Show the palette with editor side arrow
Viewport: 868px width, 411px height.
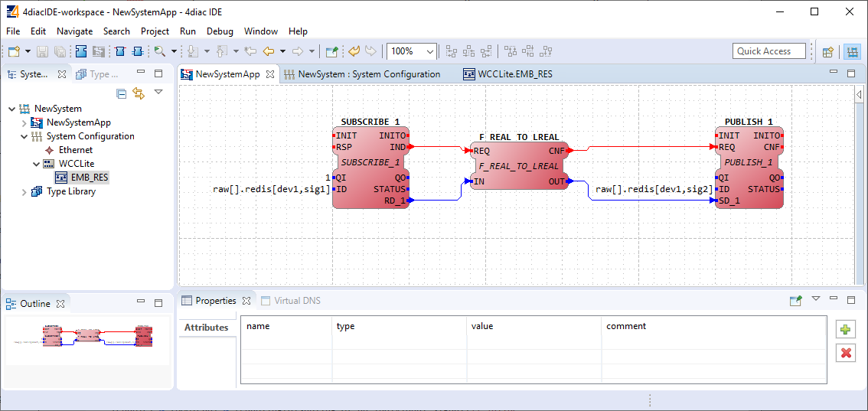click(x=859, y=96)
